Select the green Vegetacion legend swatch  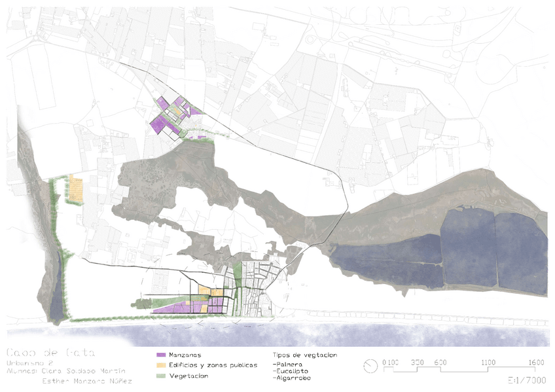click(x=161, y=376)
